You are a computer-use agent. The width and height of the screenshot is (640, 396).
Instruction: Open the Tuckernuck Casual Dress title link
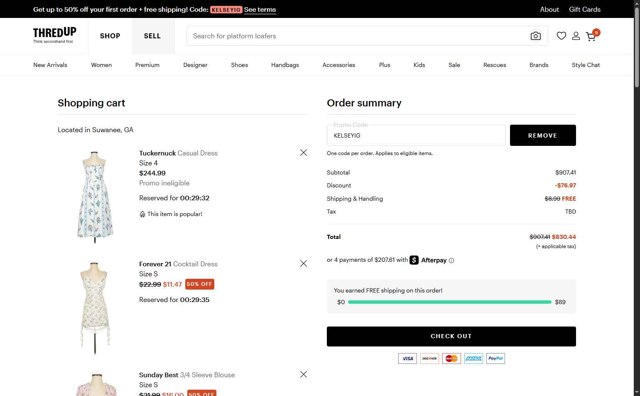tap(178, 153)
